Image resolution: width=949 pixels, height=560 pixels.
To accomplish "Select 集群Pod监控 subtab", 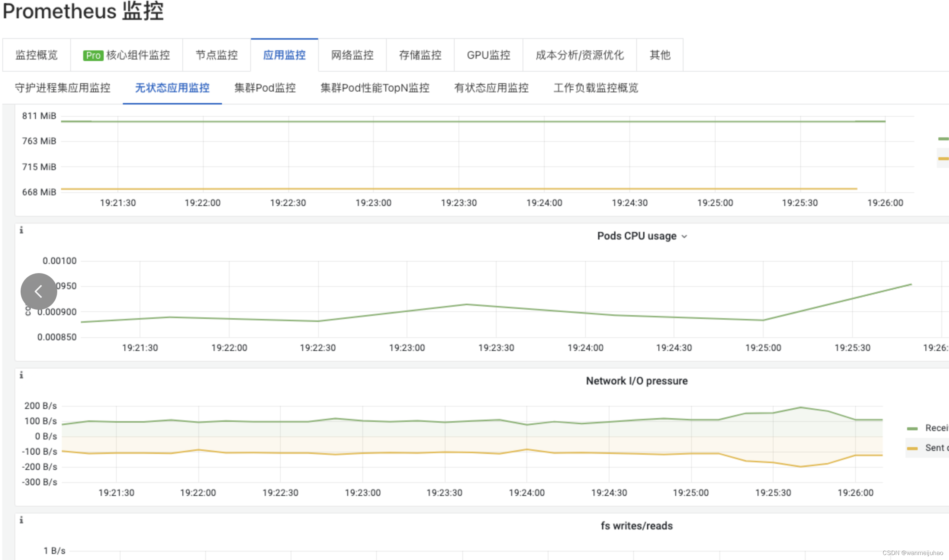I will pyautogui.click(x=265, y=89).
